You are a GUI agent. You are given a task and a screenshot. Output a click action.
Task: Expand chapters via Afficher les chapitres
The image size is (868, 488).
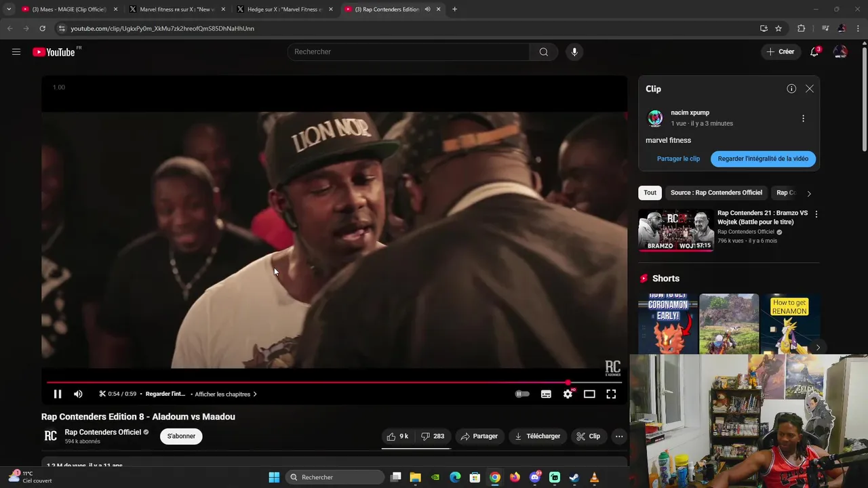(226, 394)
